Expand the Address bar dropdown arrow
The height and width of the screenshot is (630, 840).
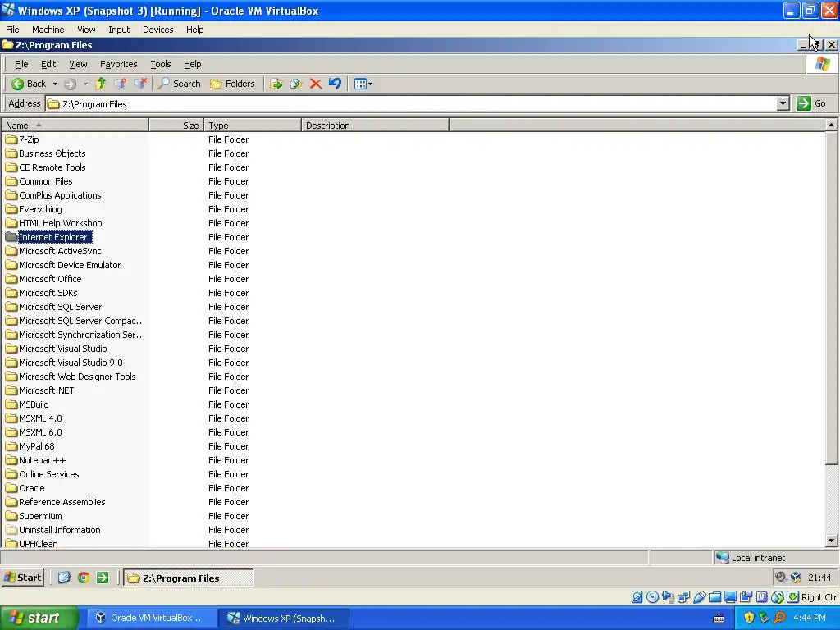pos(783,103)
